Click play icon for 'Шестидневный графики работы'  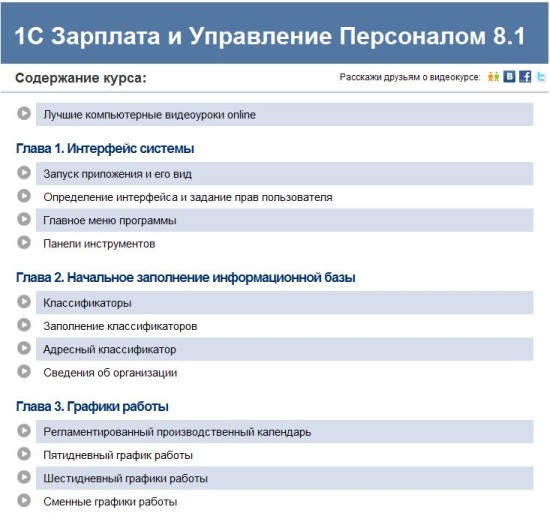[24, 477]
